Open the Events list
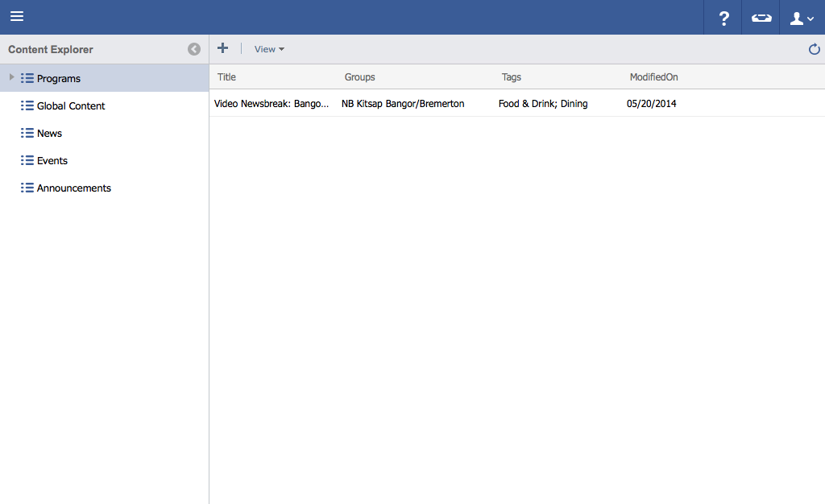Viewport: 825px width, 504px height. [x=52, y=161]
